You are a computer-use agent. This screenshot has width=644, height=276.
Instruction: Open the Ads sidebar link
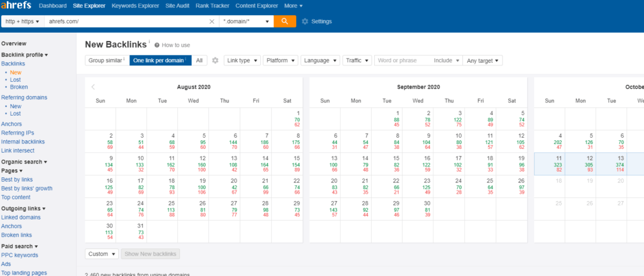(6, 264)
